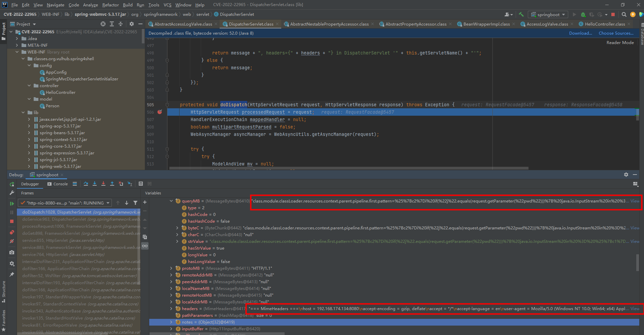This screenshot has width=644, height=335.
Task: Click the View link for queryMB value
Action: click(635, 201)
